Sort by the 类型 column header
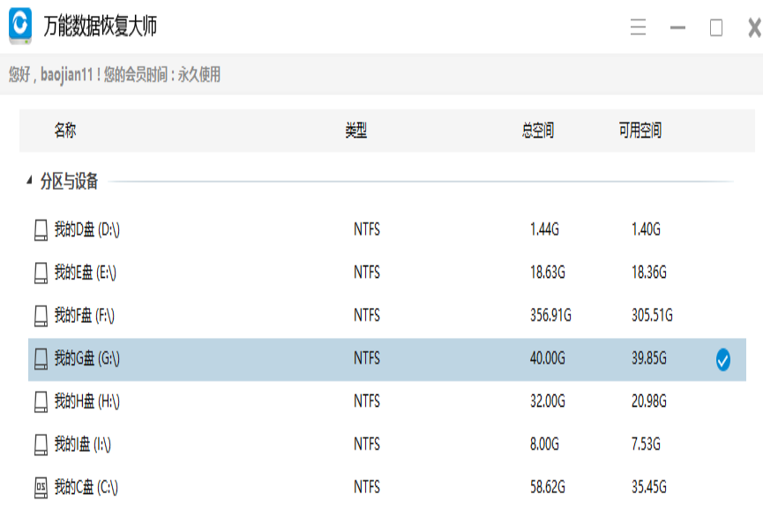This screenshot has height=532, width=763. 355,131
